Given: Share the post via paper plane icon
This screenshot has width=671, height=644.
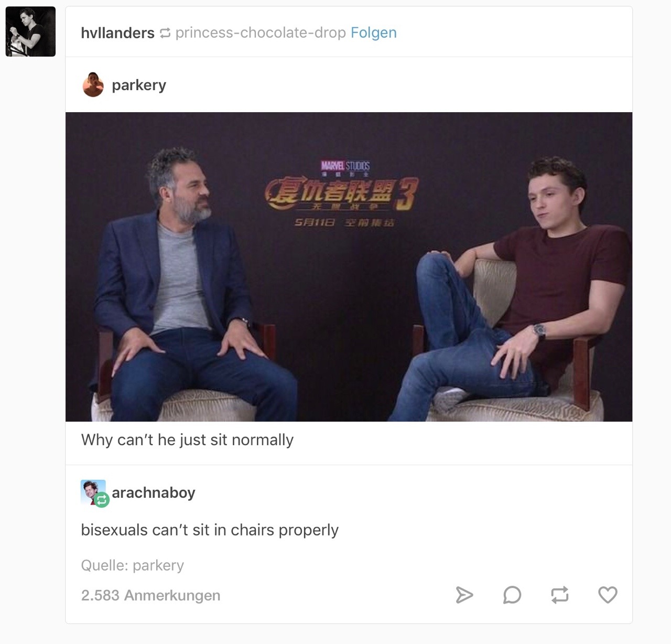Looking at the screenshot, I should coord(464,595).
